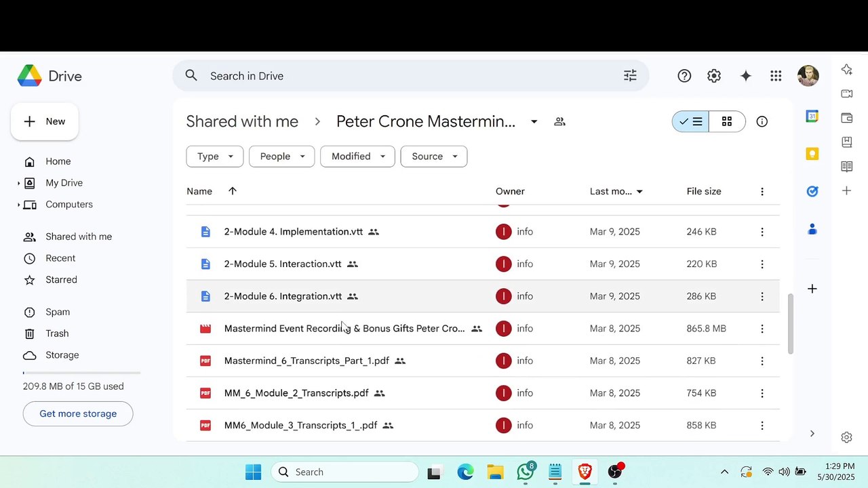Open more options for MM_6_Module_2_Transcripts.pdf
868x488 pixels.
click(x=762, y=393)
